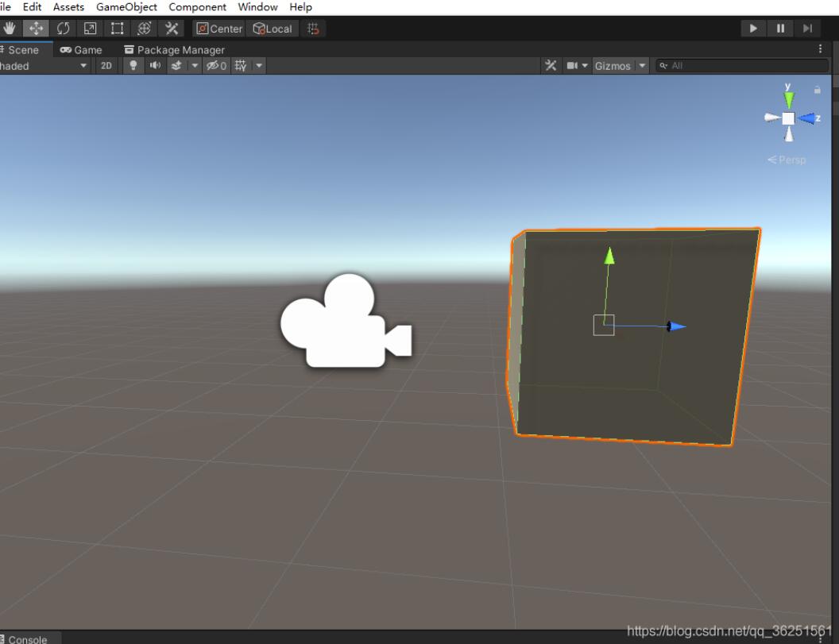Toggle hidden objects visibility eye icon

pos(217,66)
